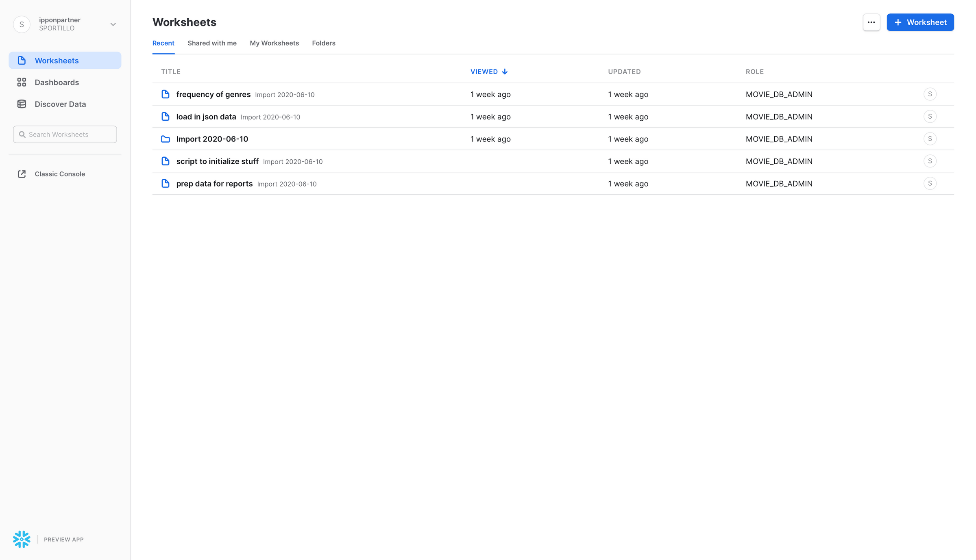976x560 pixels.
Task: Click the plus icon on the Worksheet button
Action: tap(898, 22)
